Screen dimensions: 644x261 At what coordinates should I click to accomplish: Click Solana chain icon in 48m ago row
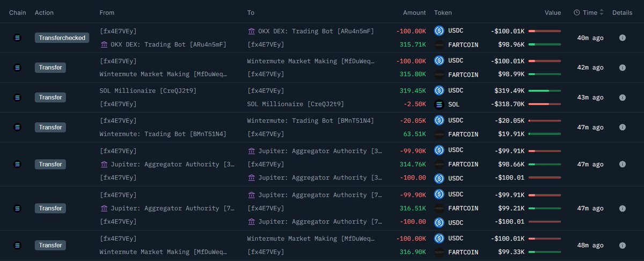click(x=17, y=245)
